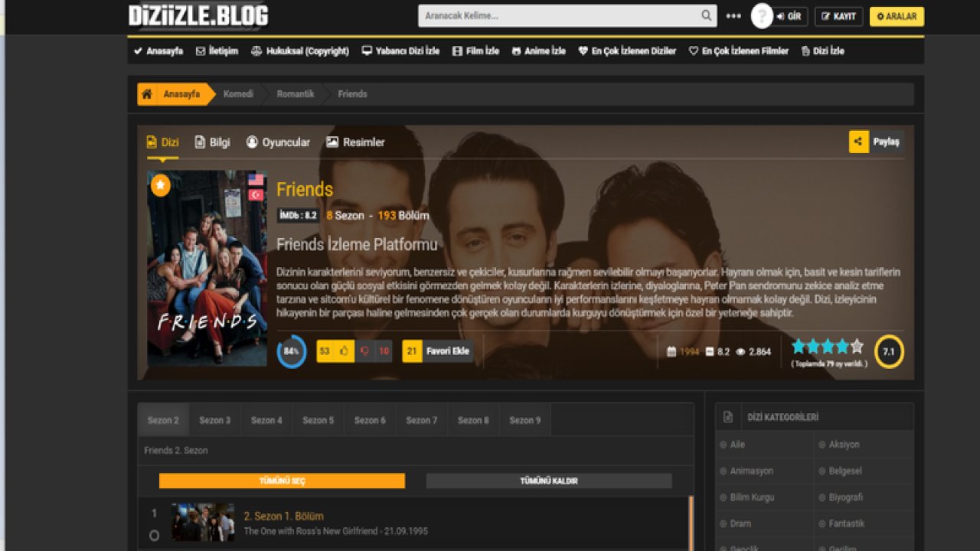Image resolution: width=980 pixels, height=551 pixels.
Task: Switch to the Sezon 5 tab
Action: [318, 420]
